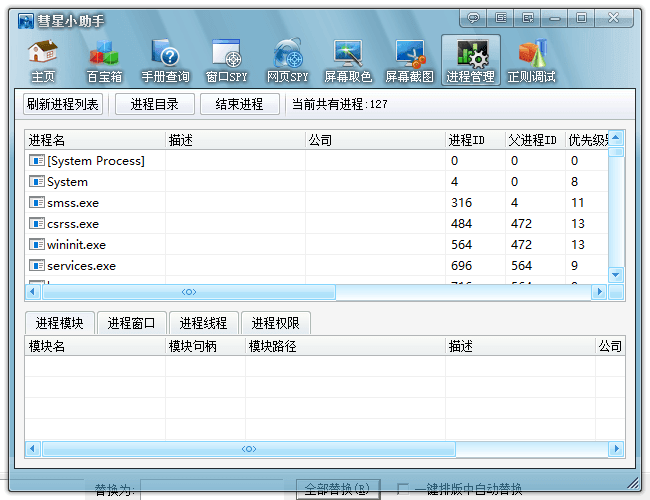Launch the 窗口SPY window spy tool
The image size is (650, 500).
pyautogui.click(x=226, y=60)
